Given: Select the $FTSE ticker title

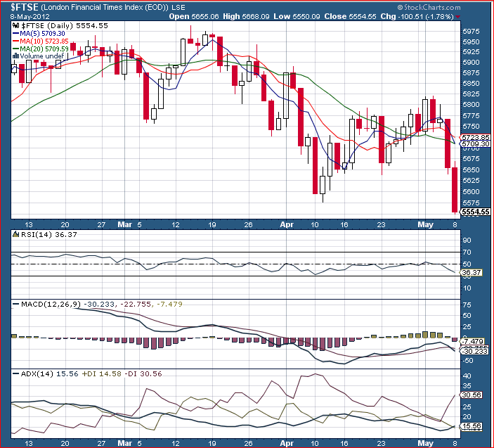Looking at the screenshot, I should [25, 7].
